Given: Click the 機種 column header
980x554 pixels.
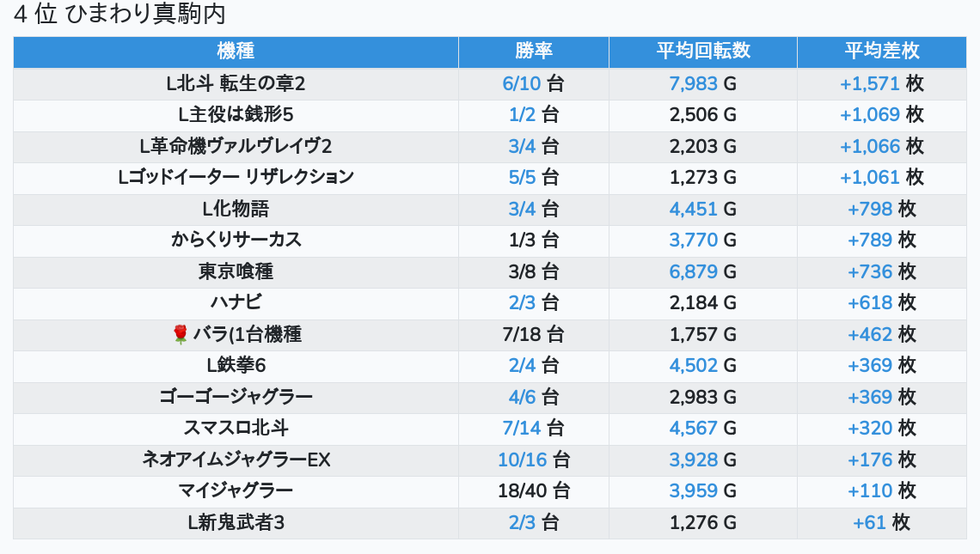Looking at the screenshot, I should point(236,52).
